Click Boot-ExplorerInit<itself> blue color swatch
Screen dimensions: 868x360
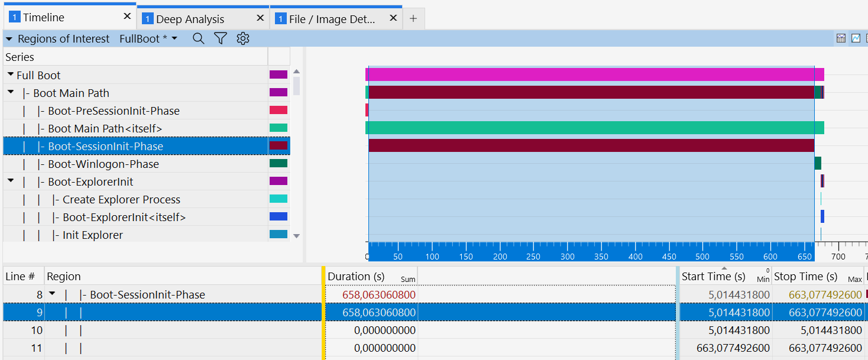pyautogui.click(x=278, y=216)
